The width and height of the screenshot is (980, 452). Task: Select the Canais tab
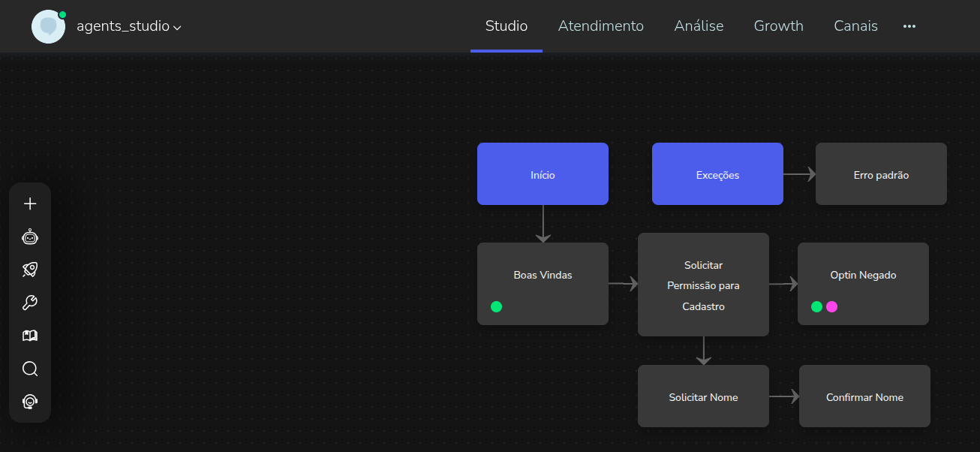855,26
